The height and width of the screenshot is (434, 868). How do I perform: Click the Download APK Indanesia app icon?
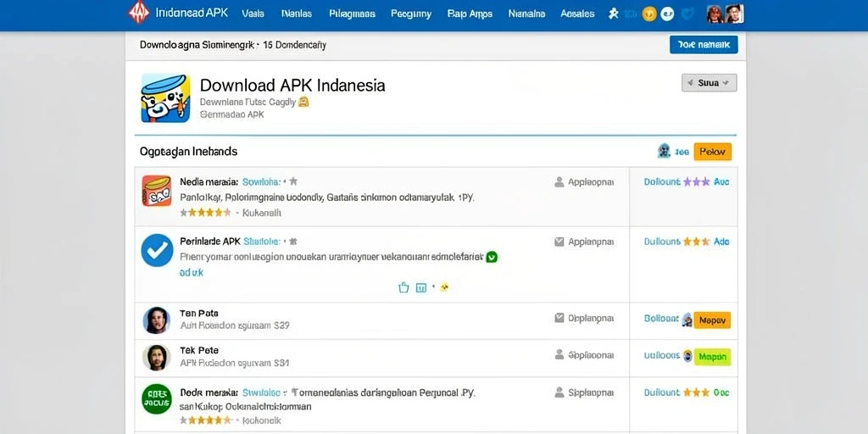[x=165, y=98]
